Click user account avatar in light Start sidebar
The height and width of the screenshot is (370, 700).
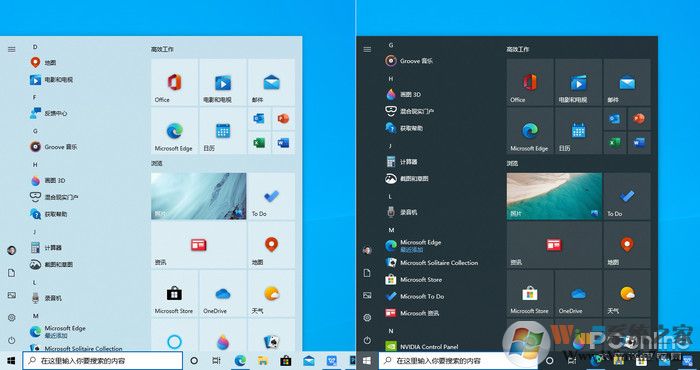[x=12, y=250]
